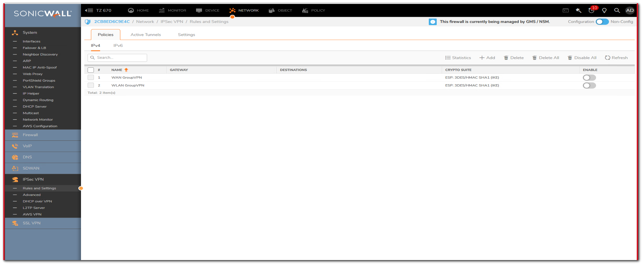The width and height of the screenshot is (644, 266).
Task: Switch to the Active Tunnels tab
Action: tap(146, 35)
